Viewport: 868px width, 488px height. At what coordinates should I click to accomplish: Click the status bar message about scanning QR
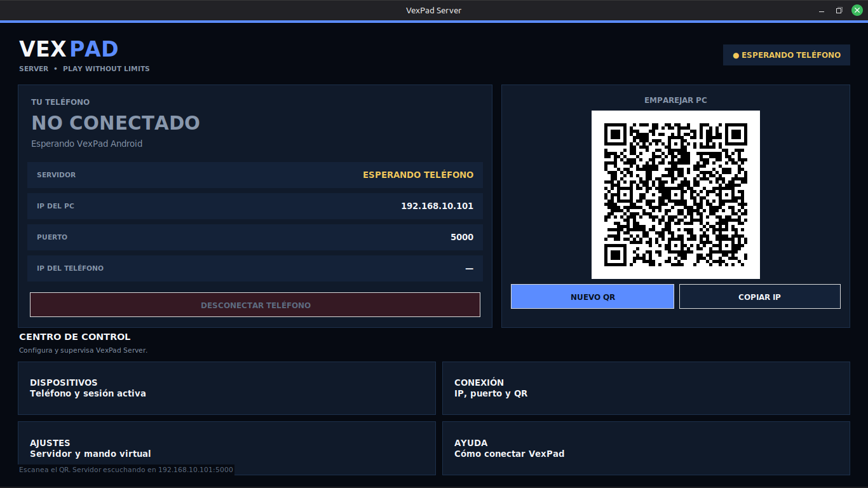(126, 470)
